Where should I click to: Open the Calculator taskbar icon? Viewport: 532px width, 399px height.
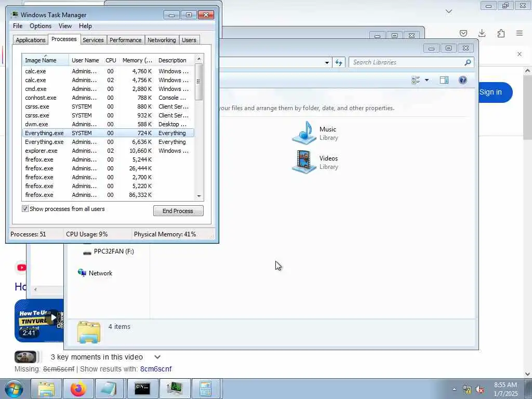[206, 389]
